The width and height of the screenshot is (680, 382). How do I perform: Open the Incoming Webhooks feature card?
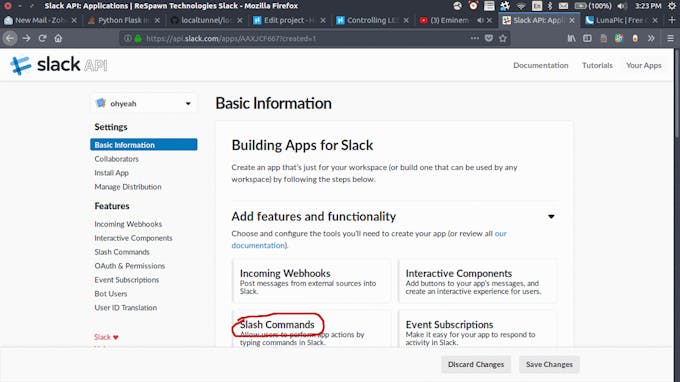(311, 281)
